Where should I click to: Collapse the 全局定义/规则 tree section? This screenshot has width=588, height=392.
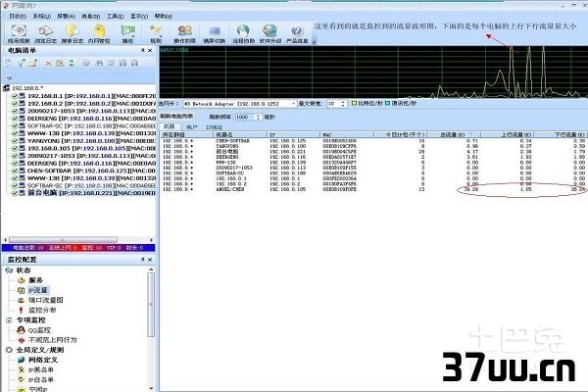pos(9,350)
